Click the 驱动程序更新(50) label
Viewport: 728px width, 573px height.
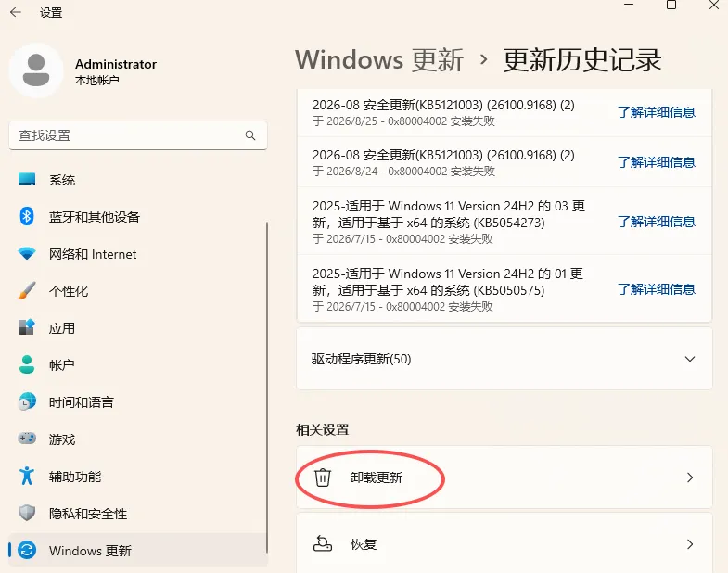(361, 359)
